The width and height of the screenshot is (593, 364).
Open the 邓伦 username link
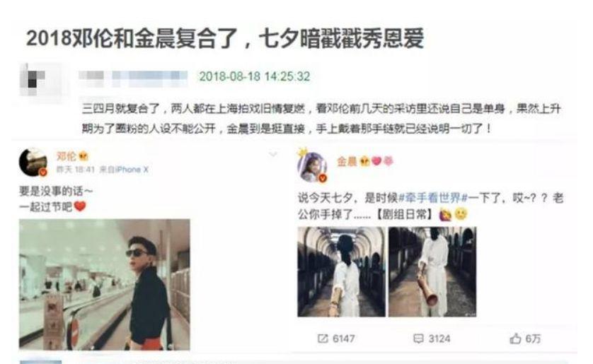pyautogui.click(x=67, y=156)
